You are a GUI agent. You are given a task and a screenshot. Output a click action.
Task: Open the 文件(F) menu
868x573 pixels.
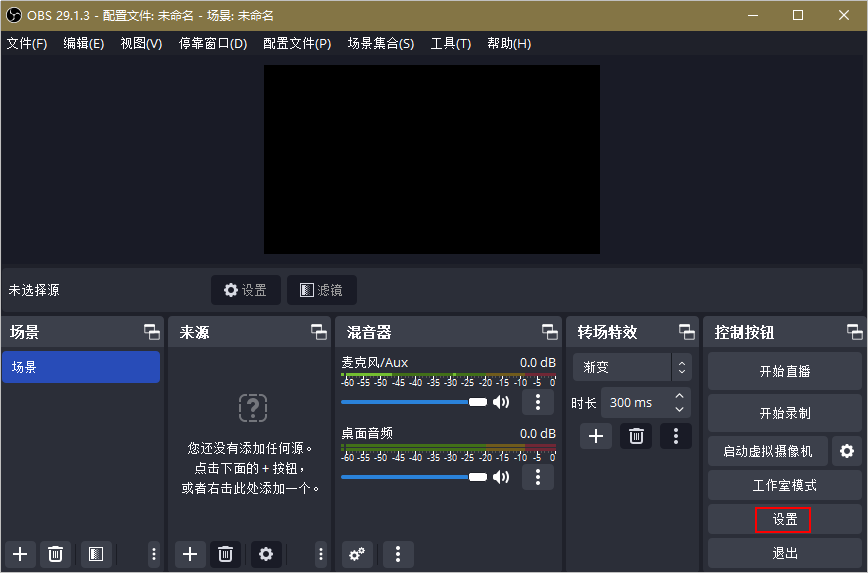coord(27,43)
